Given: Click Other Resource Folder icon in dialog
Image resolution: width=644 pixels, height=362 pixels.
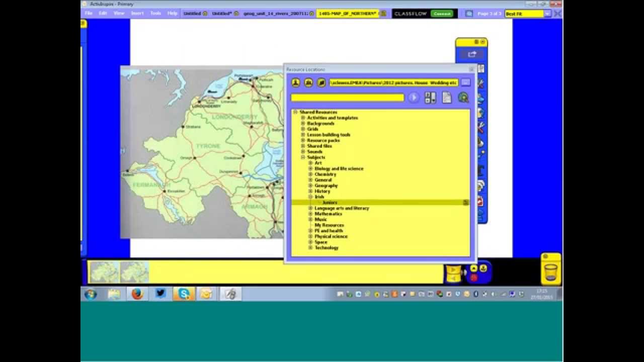Looking at the screenshot, I should tap(321, 82).
